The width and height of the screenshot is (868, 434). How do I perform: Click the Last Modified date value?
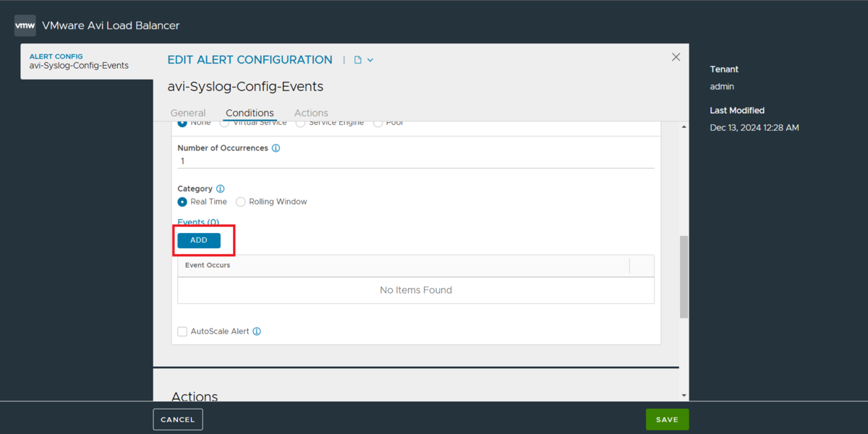[x=754, y=128]
